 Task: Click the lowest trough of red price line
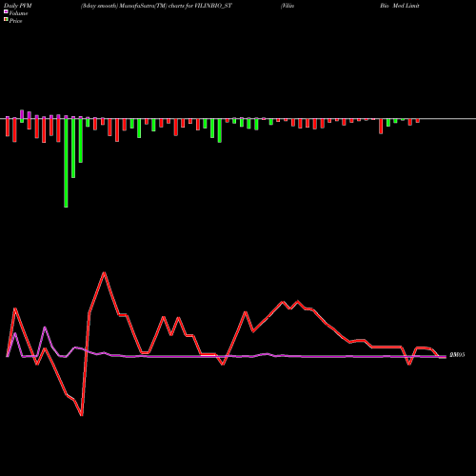82,415
